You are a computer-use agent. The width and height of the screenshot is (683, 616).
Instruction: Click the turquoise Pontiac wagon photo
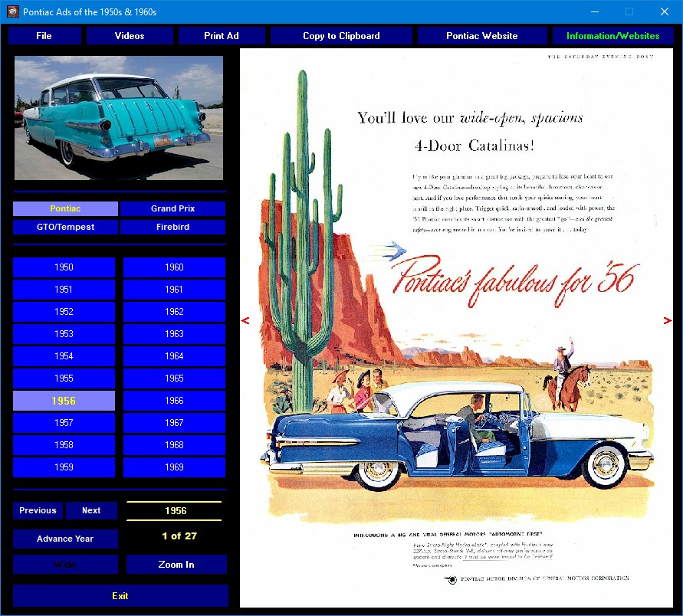tap(119, 118)
